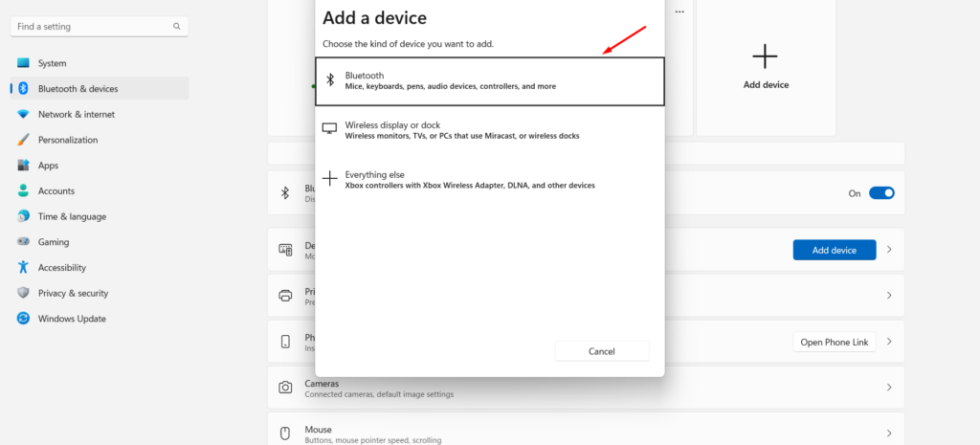Click the Accessibility figure icon
Image resolution: width=980 pixels, height=445 pixels.
coord(23,268)
